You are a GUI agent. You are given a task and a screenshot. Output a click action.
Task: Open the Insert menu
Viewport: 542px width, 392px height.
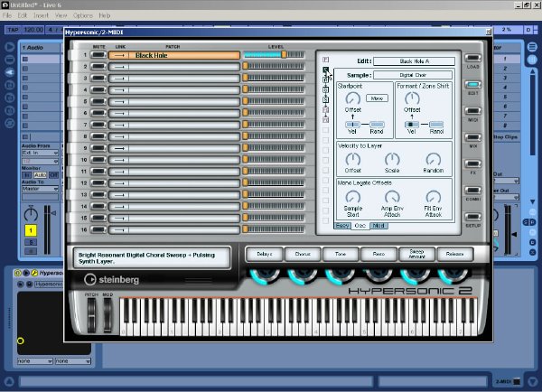click(x=42, y=15)
